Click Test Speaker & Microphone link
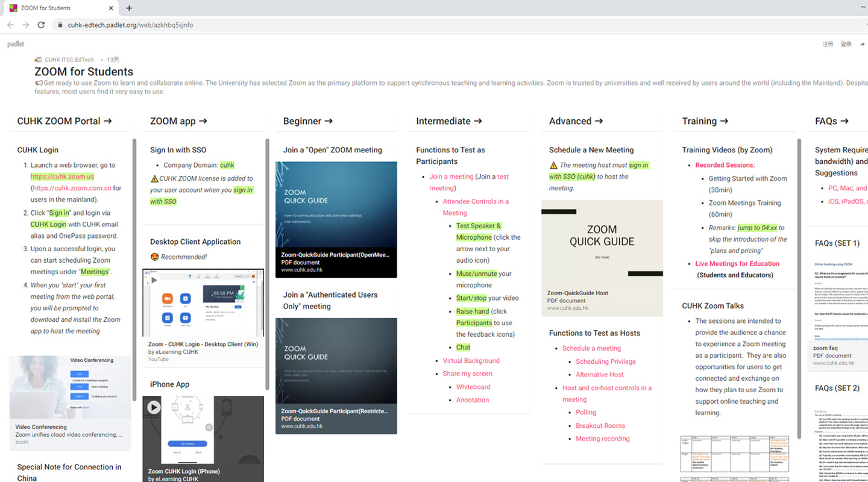868x482 pixels. (479, 231)
